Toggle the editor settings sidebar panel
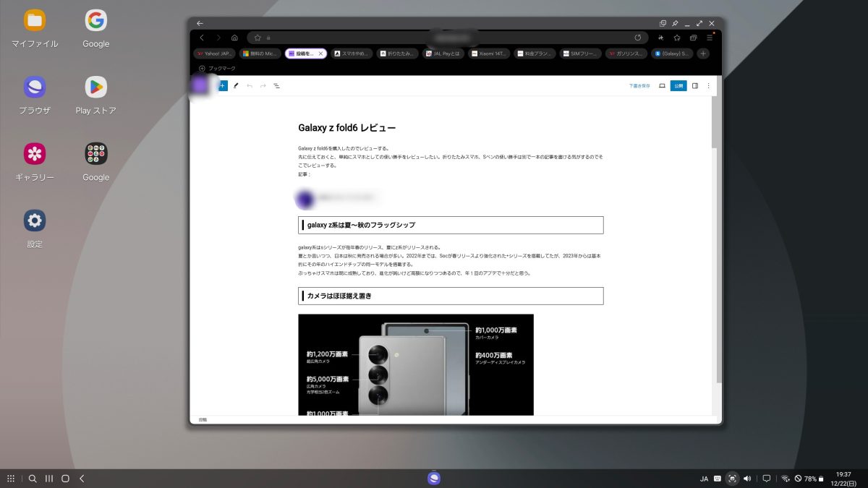 click(x=695, y=85)
